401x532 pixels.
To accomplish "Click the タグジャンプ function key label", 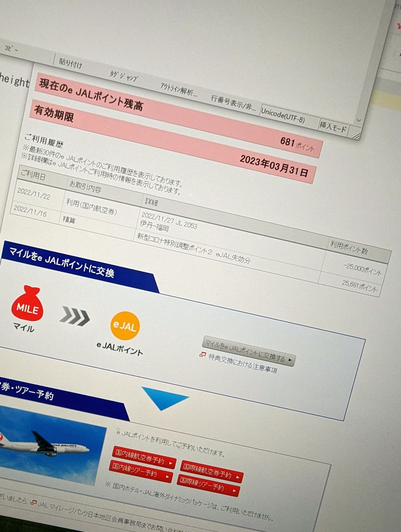I will pos(123,76).
